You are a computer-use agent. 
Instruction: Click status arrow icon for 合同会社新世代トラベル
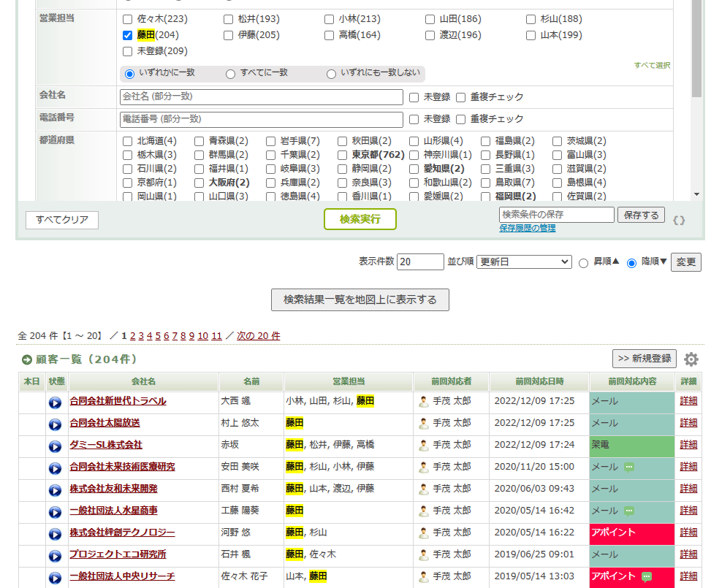(x=56, y=402)
